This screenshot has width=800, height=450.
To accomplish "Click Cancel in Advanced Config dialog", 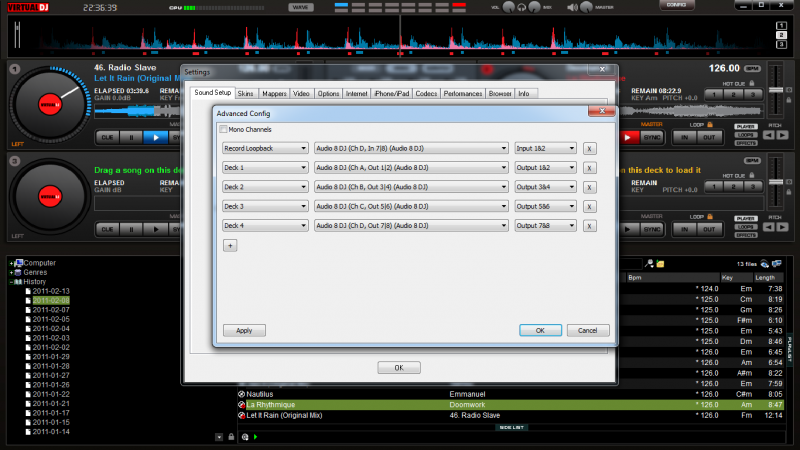I will point(588,330).
